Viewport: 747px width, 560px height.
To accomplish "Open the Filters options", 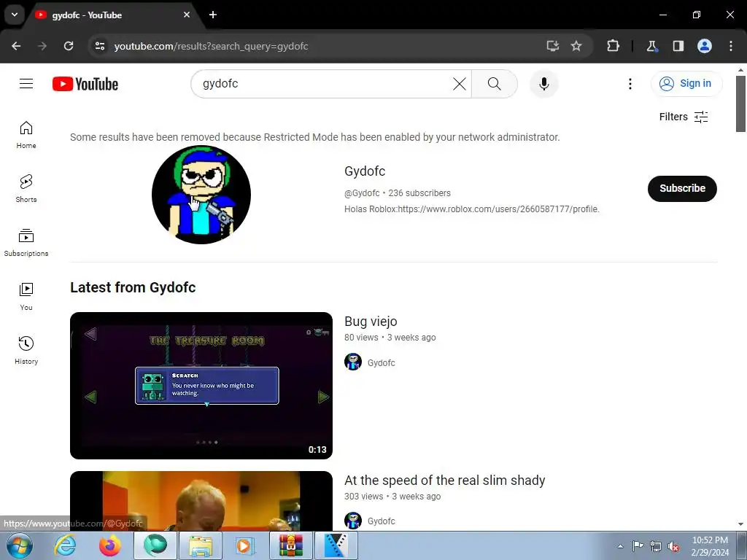I will [x=683, y=117].
